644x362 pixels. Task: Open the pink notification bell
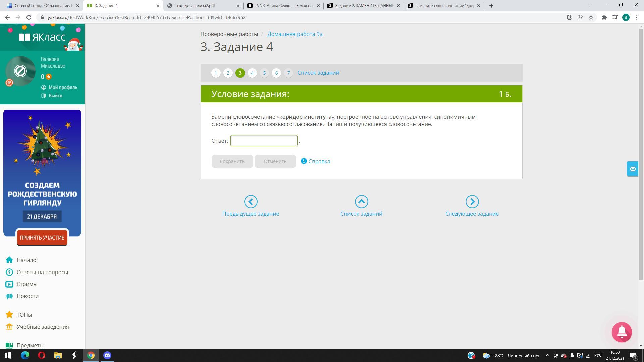[622, 332]
